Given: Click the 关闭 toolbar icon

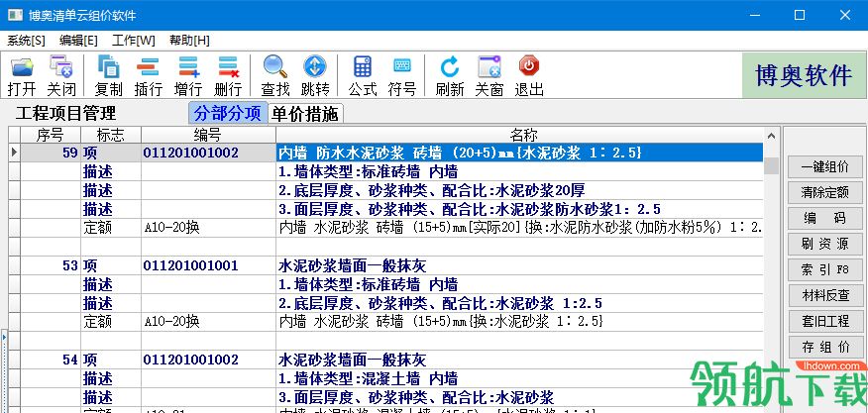Looking at the screenshot, I should (60, 76).
